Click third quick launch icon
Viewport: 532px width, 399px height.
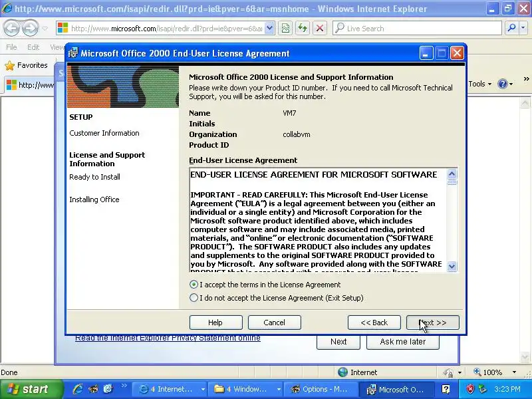[108, 389]
